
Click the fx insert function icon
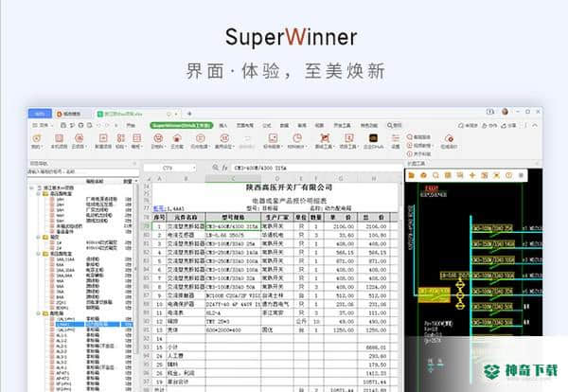click(x=224, y=168)
